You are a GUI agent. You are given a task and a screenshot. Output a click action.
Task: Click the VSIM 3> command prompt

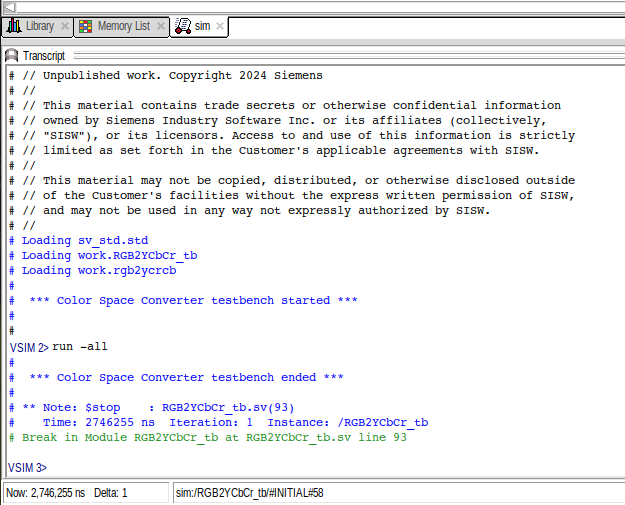pos(28,468)
